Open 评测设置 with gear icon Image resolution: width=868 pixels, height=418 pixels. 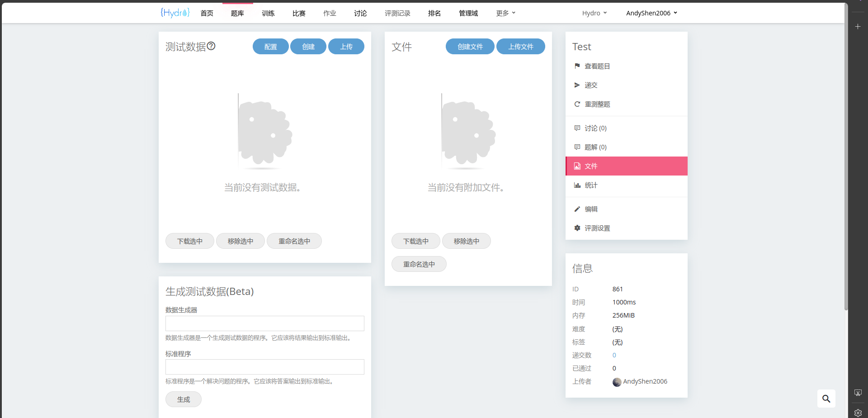coord(597,228)
